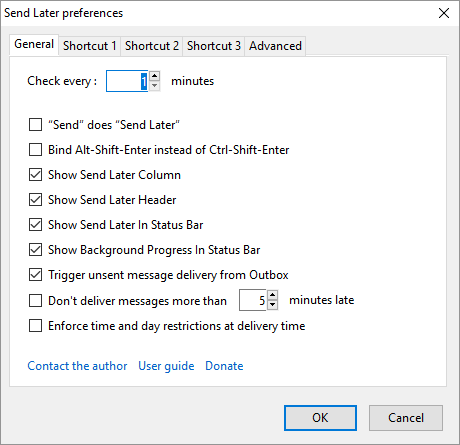Decrease the minutes late spinner value
Image resolution: width=460 pixels, height=445 pixels.
[x=272, y=305]
